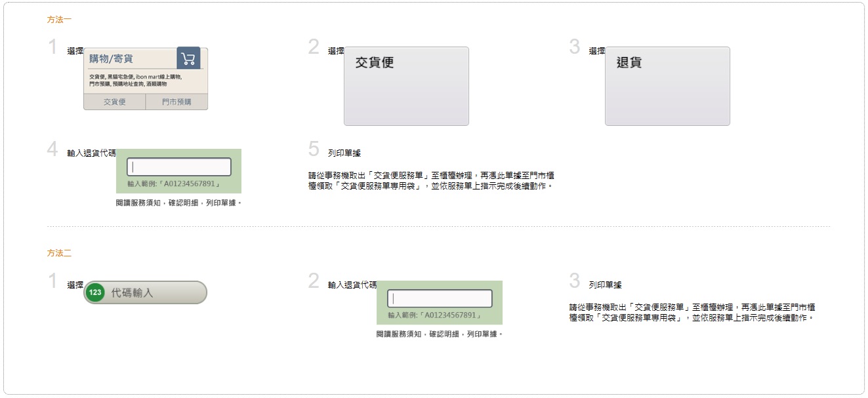The width and height of the screenshot is (868, 398).
Task: Click the 閱讀服務須知 note under method one
Action: click(179, 203)
